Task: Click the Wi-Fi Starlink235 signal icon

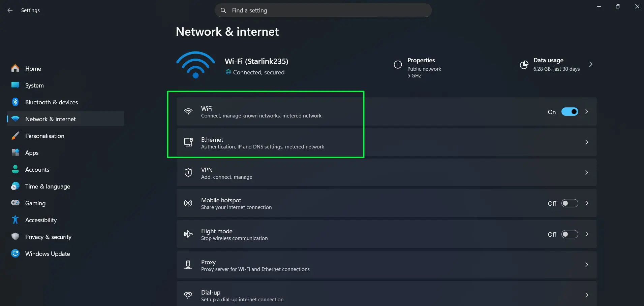Action: 195,65
